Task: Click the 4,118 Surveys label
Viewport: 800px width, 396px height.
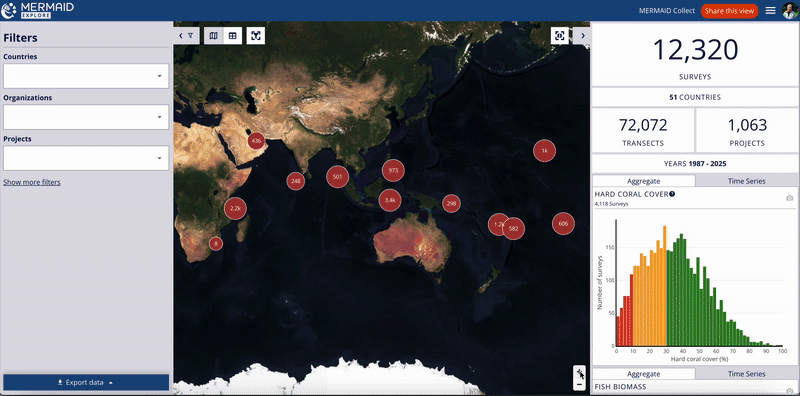Action: tap(611, 204)
